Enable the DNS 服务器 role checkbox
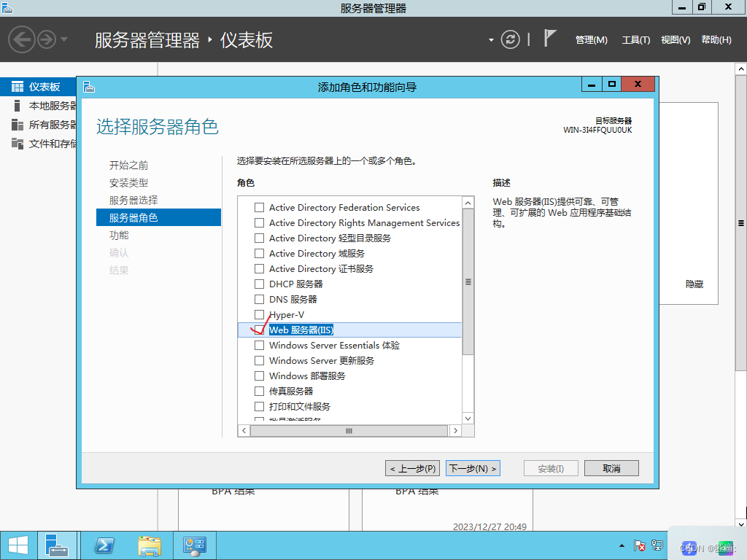The height and width of the screenshot is (560, 747). [259, 299]
